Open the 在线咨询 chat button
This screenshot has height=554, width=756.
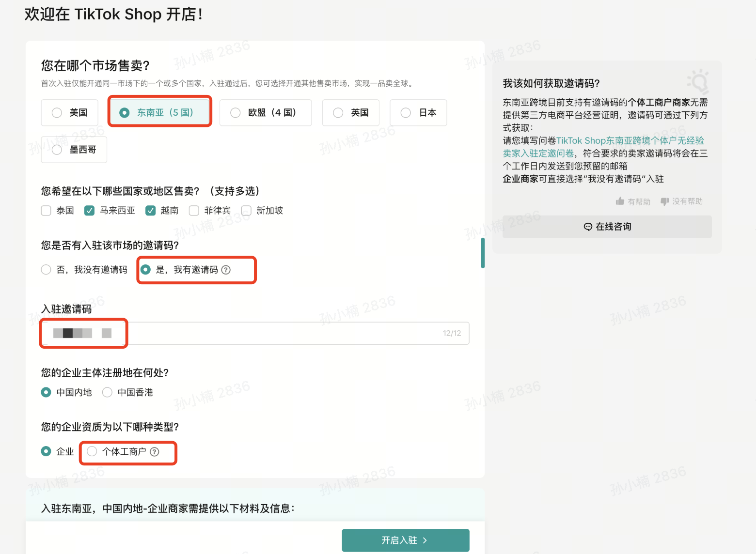tap(607, 227)
